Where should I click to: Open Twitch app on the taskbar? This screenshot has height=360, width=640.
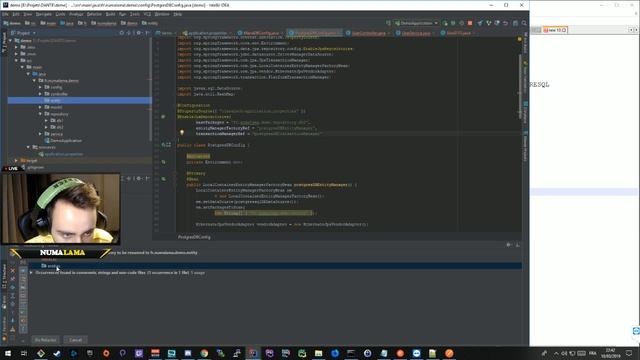click(139, 353)
